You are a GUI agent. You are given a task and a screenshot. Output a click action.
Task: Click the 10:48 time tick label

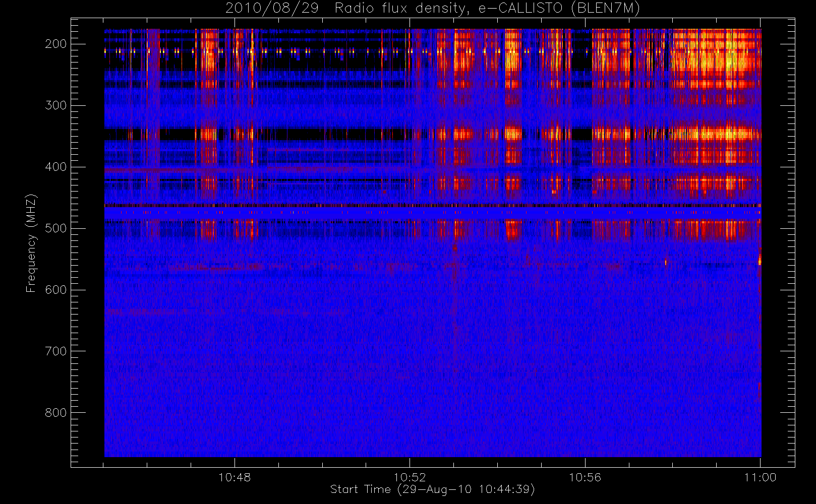click(x=235, y=477)
